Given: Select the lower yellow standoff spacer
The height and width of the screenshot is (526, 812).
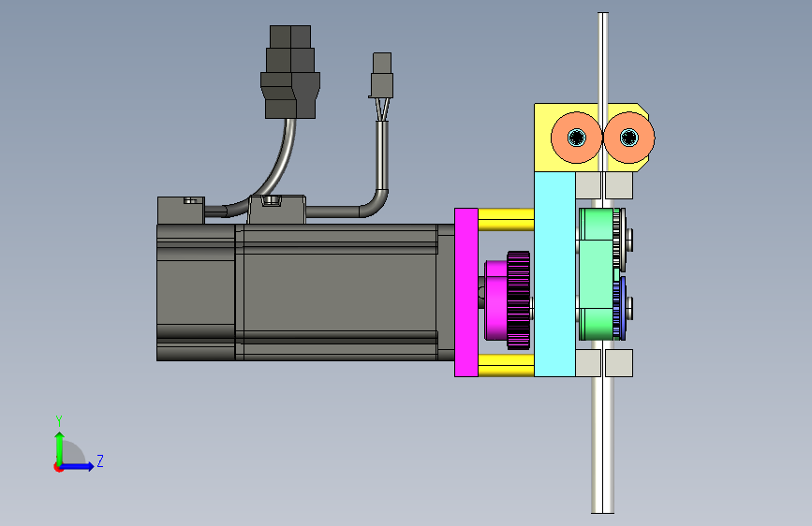Looking at the screenshot, I should (506, 365).
